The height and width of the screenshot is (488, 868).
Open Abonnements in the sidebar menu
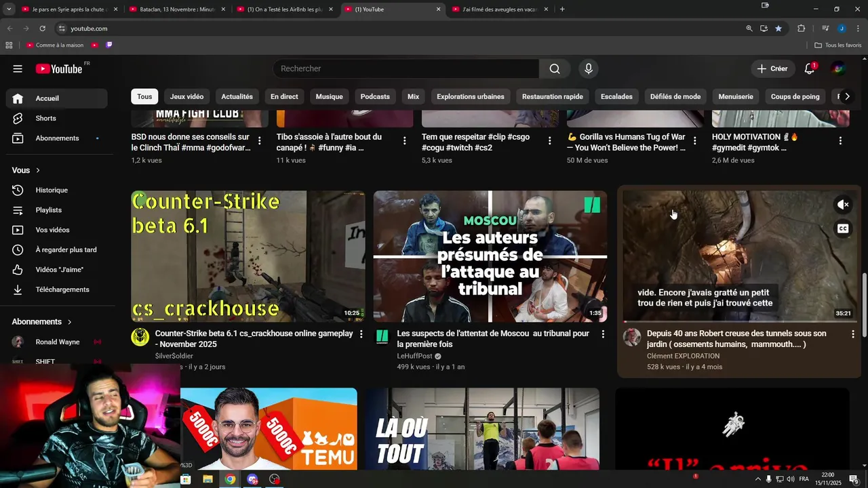56,138
